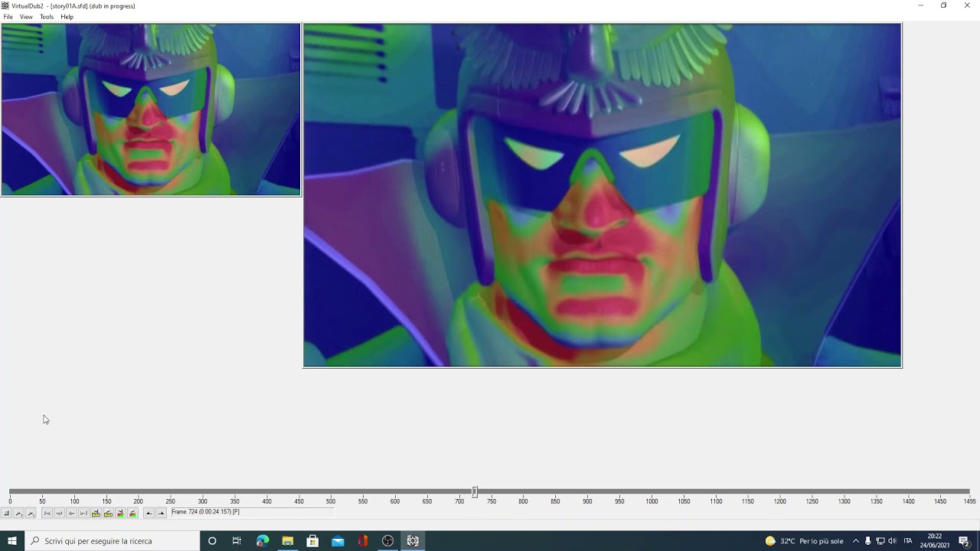Open Task View on the taskbar
980x551 pixels.
pos(237,541)
